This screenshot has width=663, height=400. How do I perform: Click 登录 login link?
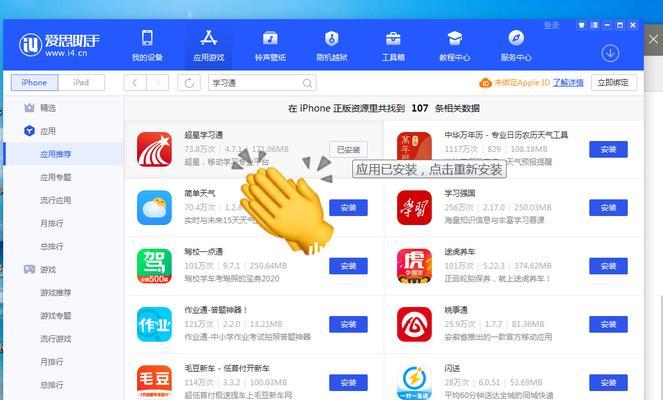551,25
